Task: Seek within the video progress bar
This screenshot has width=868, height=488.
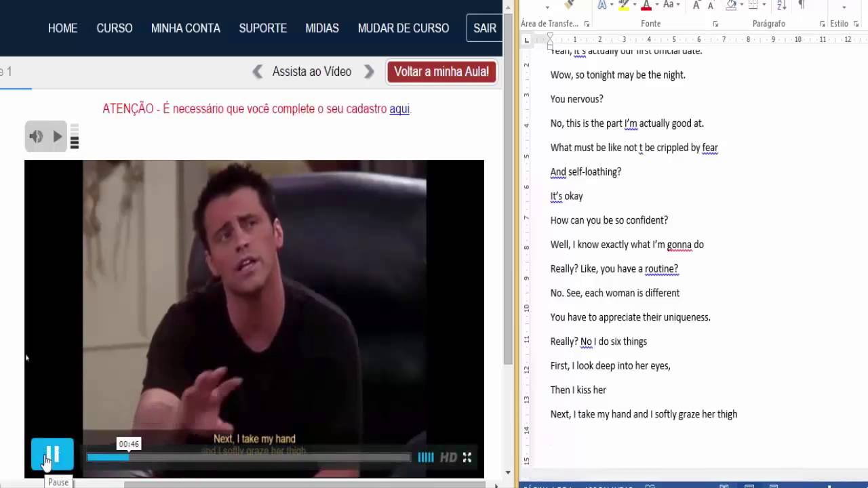Action: coord(248,457)
